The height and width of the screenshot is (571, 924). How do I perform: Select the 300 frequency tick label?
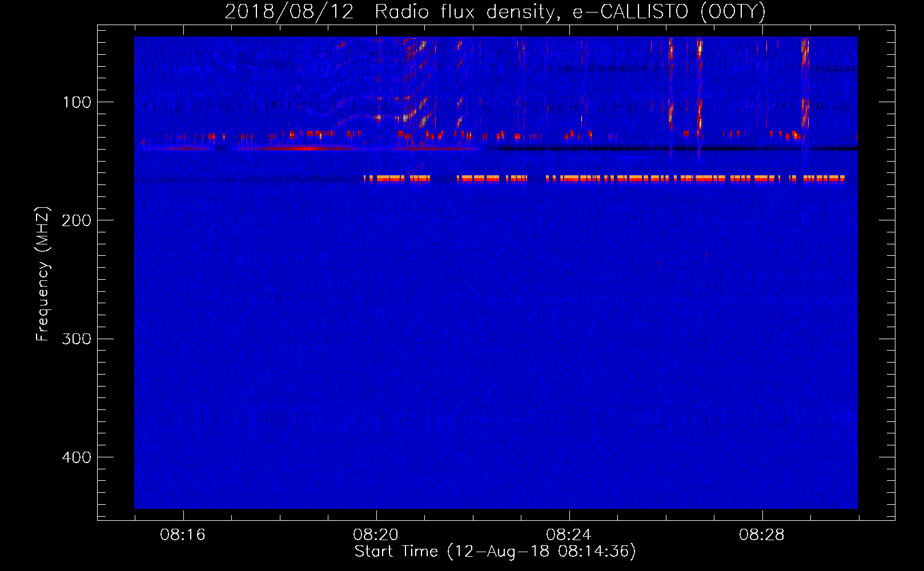tap(77, 339)
